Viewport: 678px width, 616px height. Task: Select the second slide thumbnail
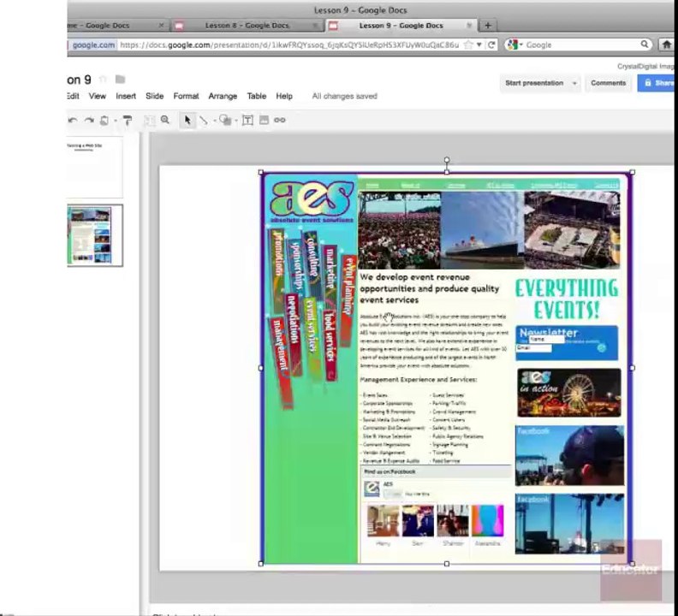(x=95, y=234)
